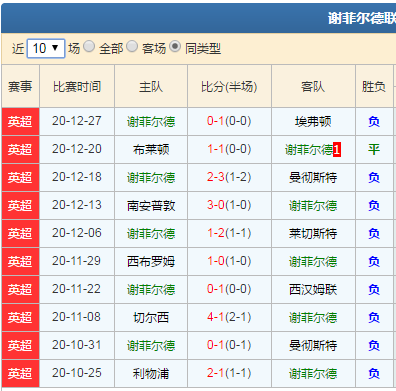Screen dimensions: 396x391
Task: Click the score 4-1(2-1)
Action: pos(229,317)
